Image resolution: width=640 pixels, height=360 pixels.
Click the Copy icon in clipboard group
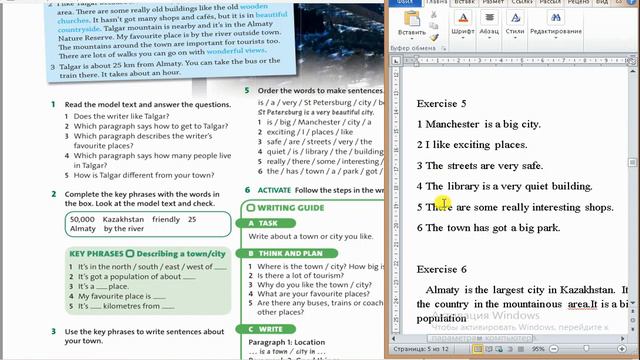click(x=434, y=26)
